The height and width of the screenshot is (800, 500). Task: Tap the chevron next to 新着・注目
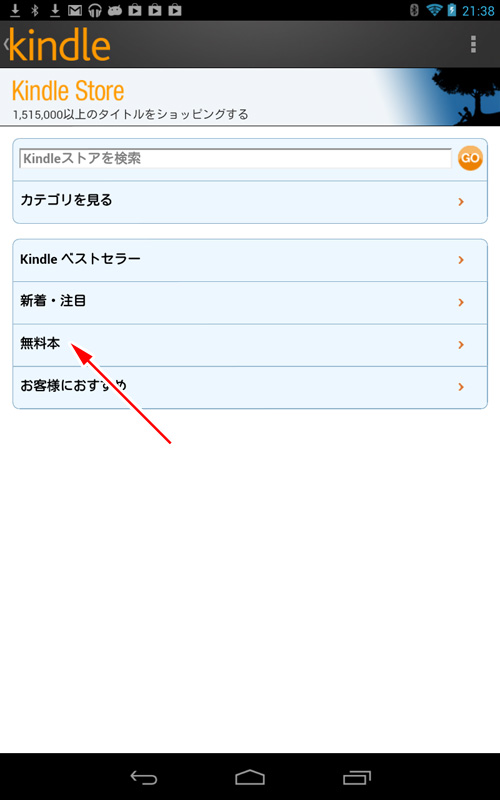pyautogui.click(x=461, y=303)
